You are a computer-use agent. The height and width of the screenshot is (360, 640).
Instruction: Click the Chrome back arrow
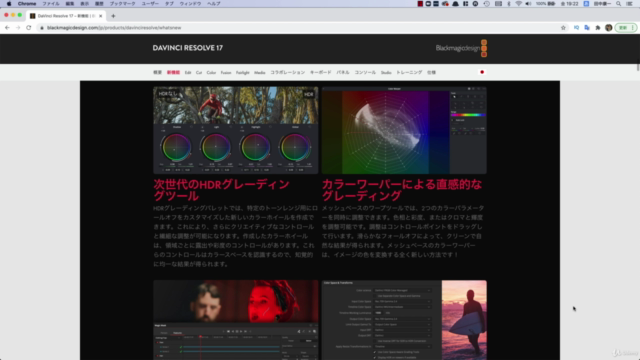pyautogui.click(x=7, y=28)
